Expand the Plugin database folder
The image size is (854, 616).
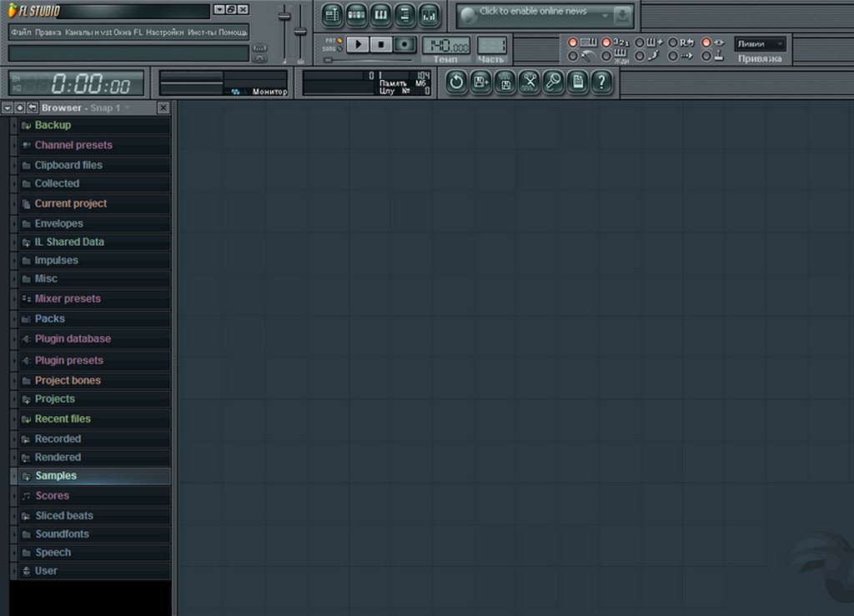(72, 339)
